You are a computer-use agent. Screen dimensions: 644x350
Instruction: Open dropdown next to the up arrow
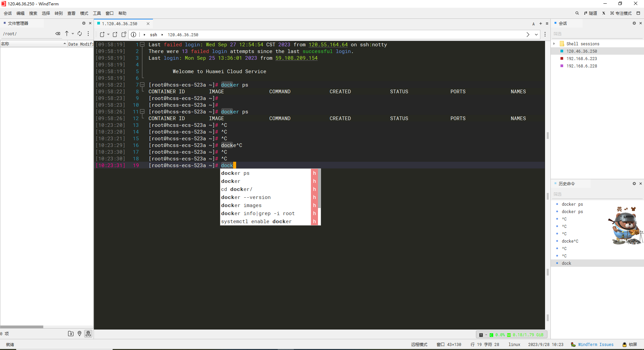click(73, 34)
